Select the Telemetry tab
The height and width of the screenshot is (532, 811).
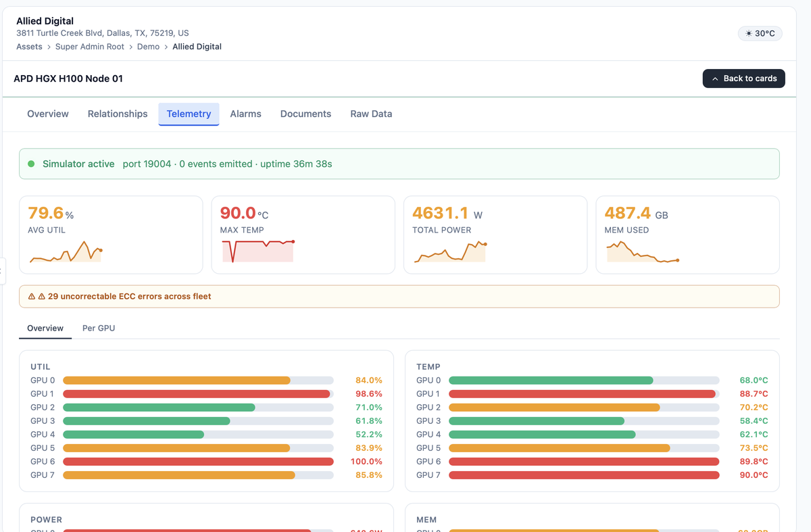click(189, 114)
